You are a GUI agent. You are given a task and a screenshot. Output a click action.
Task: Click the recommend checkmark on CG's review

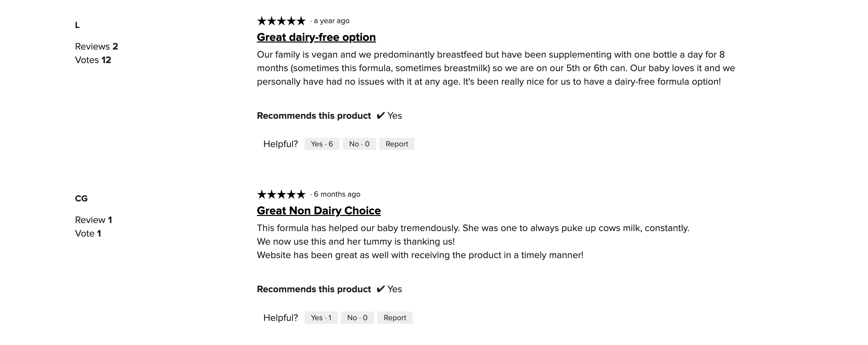click(381, 289)
